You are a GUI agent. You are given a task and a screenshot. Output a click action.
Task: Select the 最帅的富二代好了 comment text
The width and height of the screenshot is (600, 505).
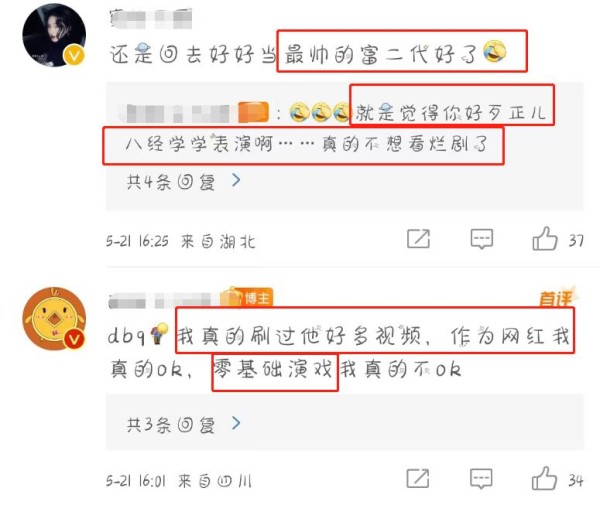click(381, 53)
